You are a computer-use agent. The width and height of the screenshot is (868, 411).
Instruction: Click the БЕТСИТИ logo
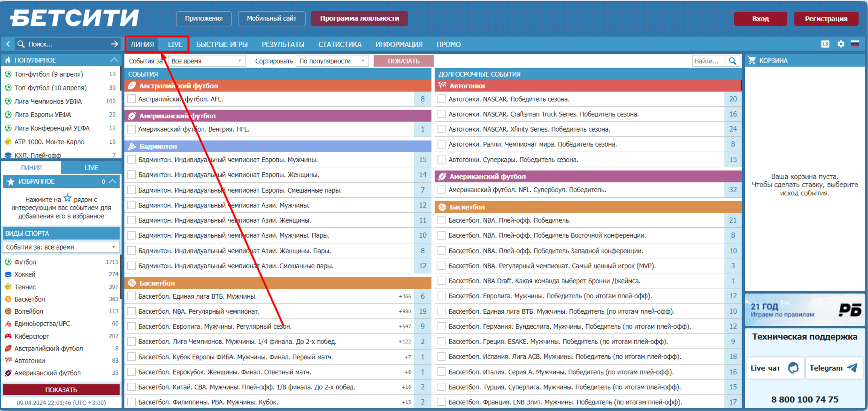[x=74, y=18]
